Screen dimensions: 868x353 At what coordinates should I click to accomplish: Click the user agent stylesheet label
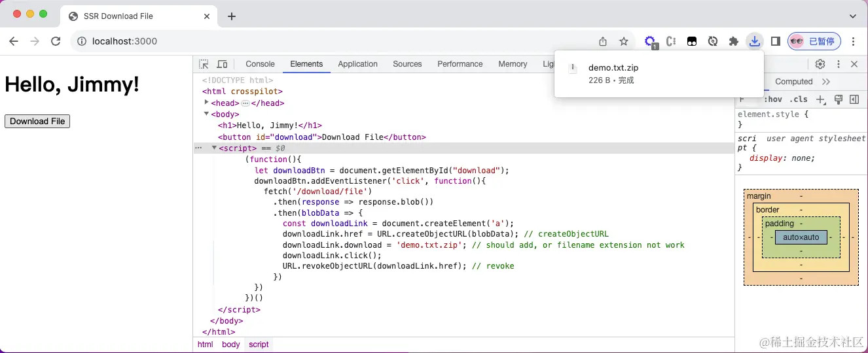point(816,139)
